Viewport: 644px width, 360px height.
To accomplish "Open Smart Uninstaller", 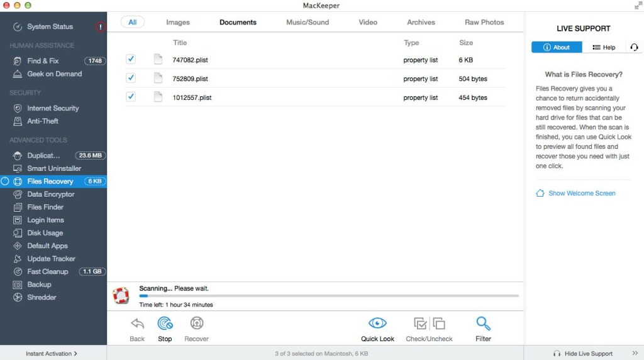I will coord(54,168).
